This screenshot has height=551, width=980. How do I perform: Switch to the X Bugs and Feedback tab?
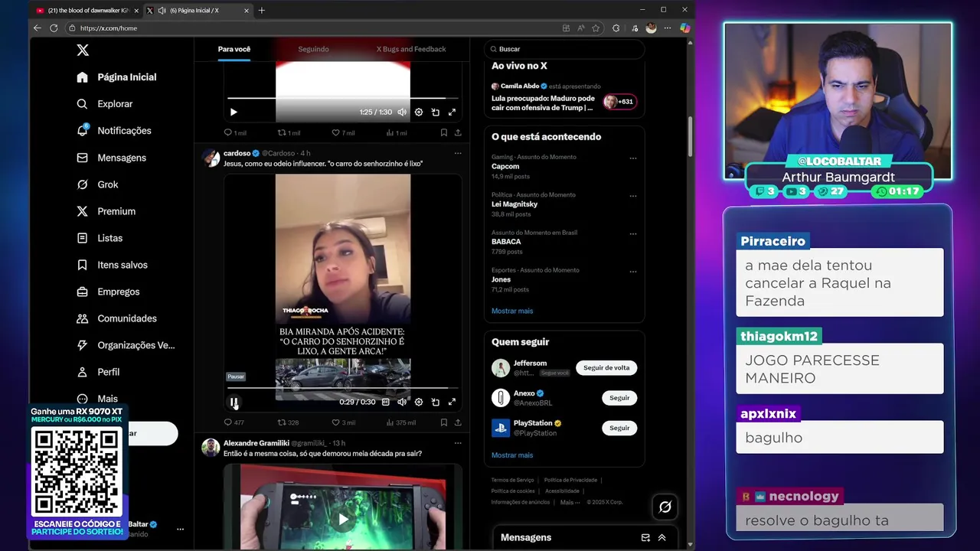(x=411, y=49)
